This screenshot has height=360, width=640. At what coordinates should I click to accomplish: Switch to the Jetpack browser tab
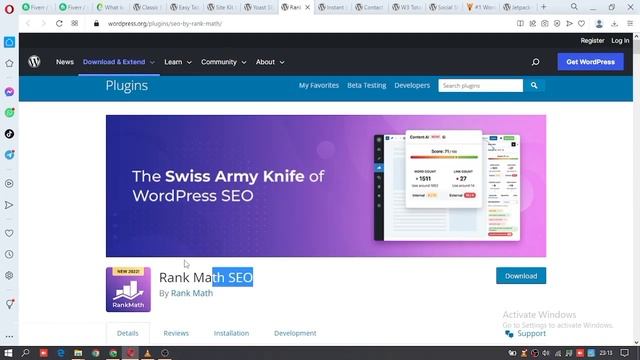tap(518, 7)
